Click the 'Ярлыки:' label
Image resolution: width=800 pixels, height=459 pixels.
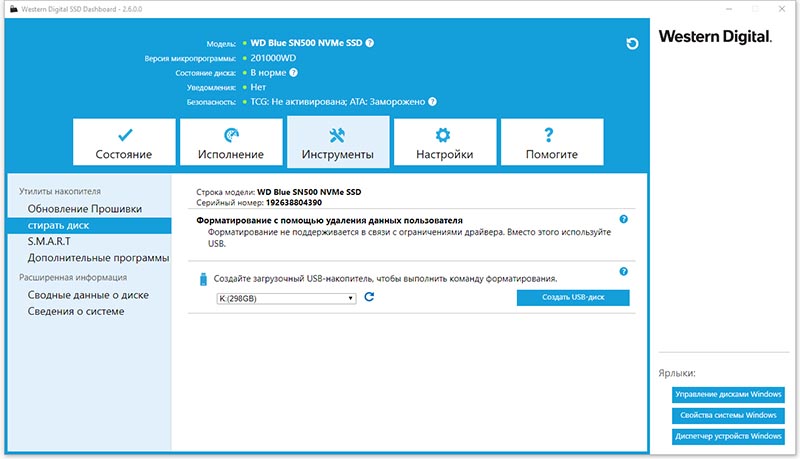coord(677,373)
